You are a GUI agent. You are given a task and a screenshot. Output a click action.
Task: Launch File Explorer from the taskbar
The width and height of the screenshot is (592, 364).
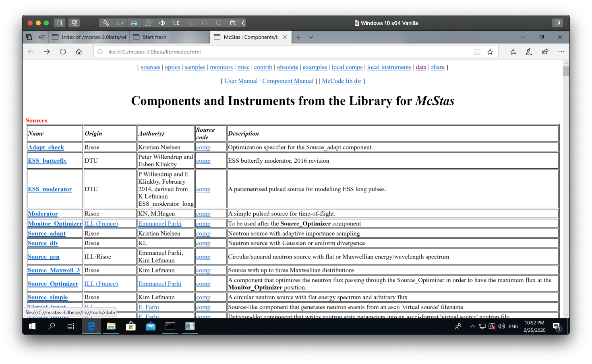(111, 326)
